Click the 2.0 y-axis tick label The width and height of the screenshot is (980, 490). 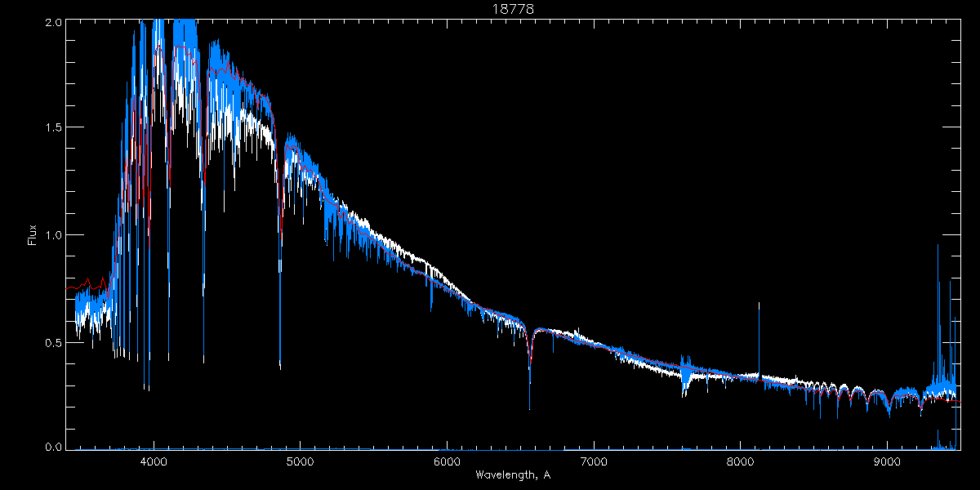click(53, 22)
